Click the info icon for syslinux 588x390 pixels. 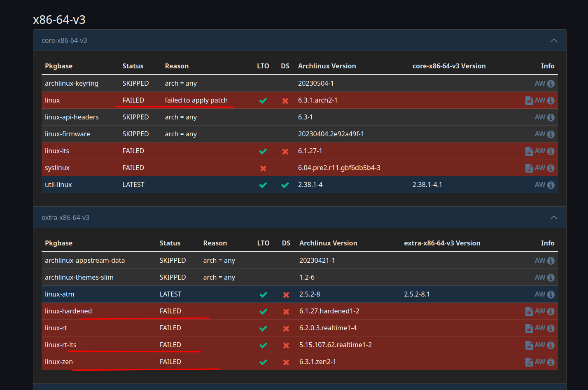pos(551,168)
